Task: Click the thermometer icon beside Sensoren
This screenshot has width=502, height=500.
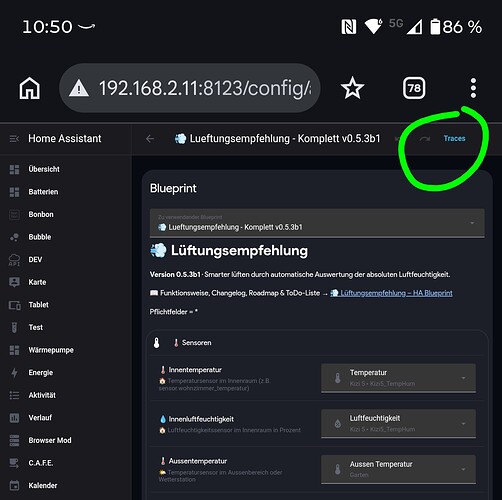Action: [x=156, y=343]
